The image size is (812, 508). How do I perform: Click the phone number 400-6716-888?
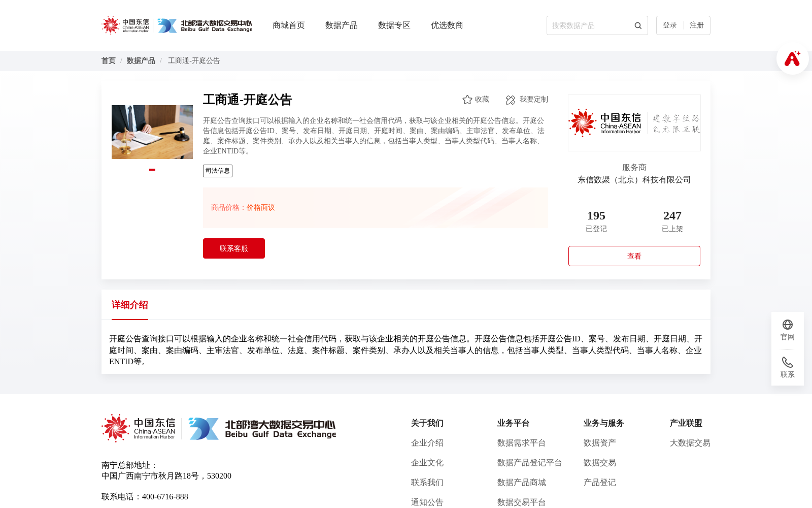[165, 497]
